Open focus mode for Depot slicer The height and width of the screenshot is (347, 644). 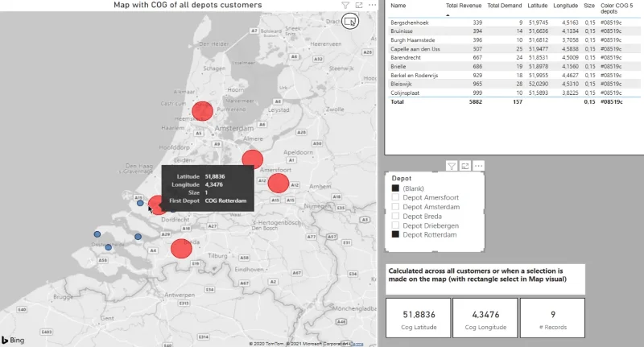[465, 166]
